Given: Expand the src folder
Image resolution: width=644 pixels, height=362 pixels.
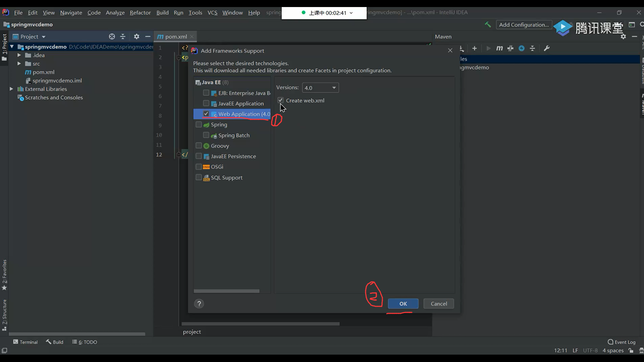Looking at the screenshot, I should [x=19, y=63].
